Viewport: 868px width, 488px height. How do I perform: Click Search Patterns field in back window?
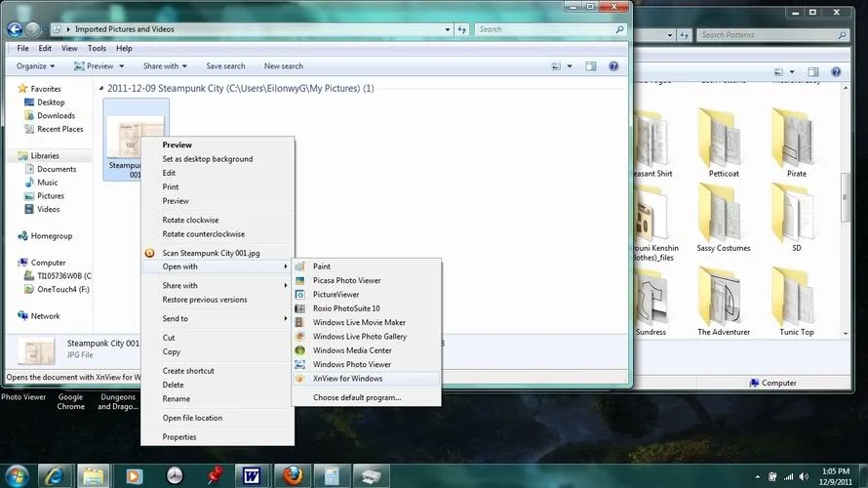[772, 35]
